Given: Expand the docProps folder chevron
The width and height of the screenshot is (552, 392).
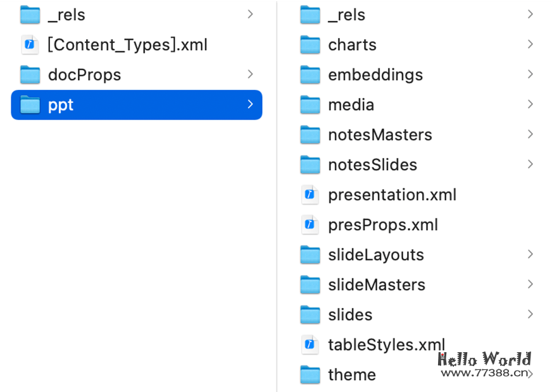Looking at the screenshot, I should coord(251,75).
